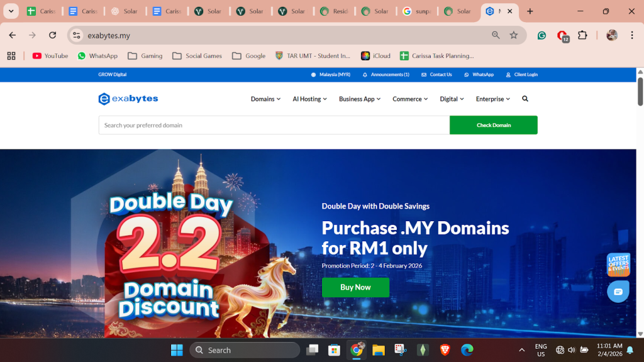Expand the Commerce menu

pyautogui.click(x=410, y=99)
